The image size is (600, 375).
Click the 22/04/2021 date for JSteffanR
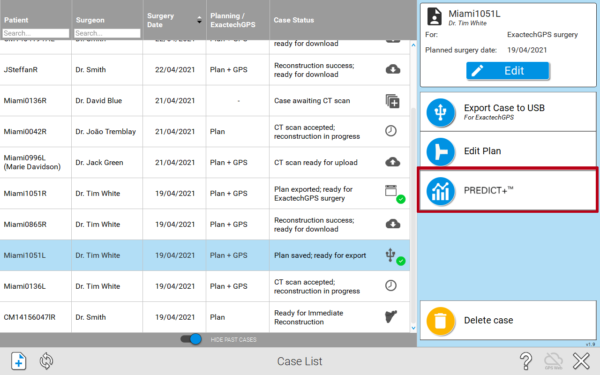[x=174, y=70]
